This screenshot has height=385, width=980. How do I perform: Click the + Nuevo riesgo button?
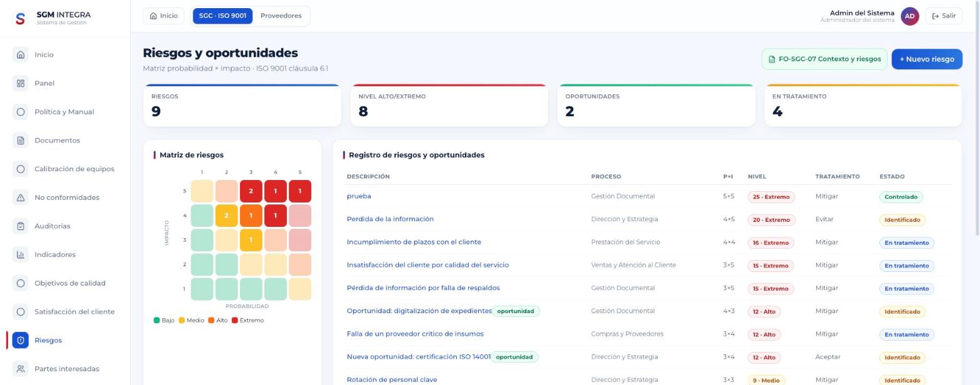[927, 59]
